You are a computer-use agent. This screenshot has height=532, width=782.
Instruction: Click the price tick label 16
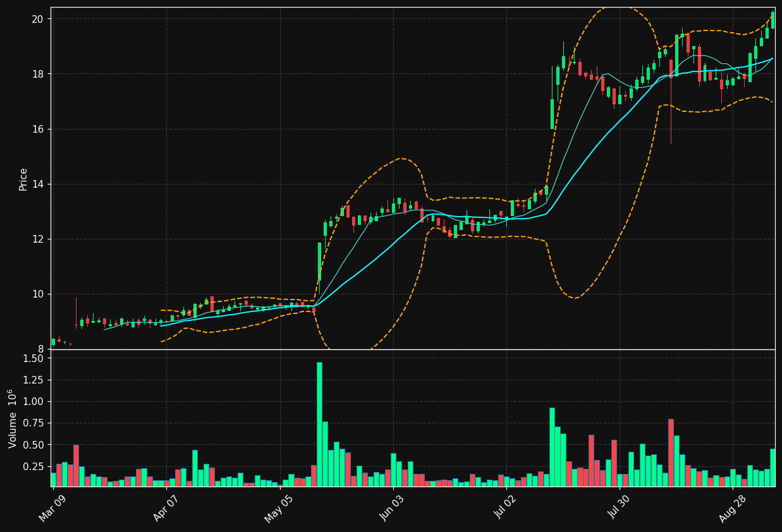point(37,129)
